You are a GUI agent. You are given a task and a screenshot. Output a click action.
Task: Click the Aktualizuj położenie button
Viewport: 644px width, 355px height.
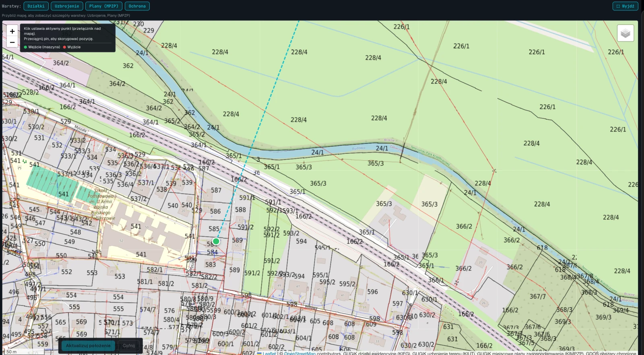pos(88,346)
